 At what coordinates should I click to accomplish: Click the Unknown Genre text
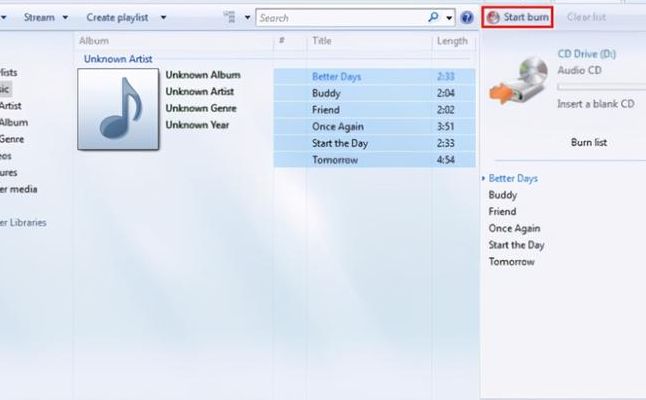pyautogui.click(x=201, y=108)
